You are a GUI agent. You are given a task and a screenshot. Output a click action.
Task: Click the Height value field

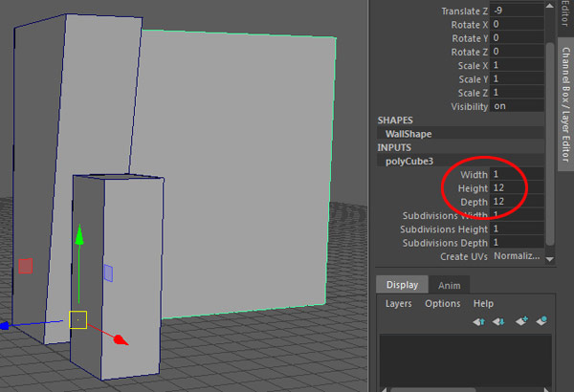(516, 188)
